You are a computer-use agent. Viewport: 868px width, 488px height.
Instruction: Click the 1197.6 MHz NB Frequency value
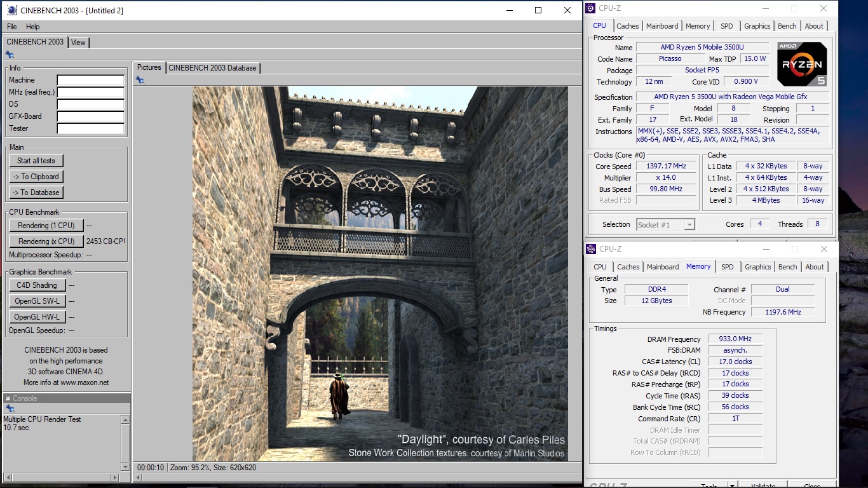point(783,313)
